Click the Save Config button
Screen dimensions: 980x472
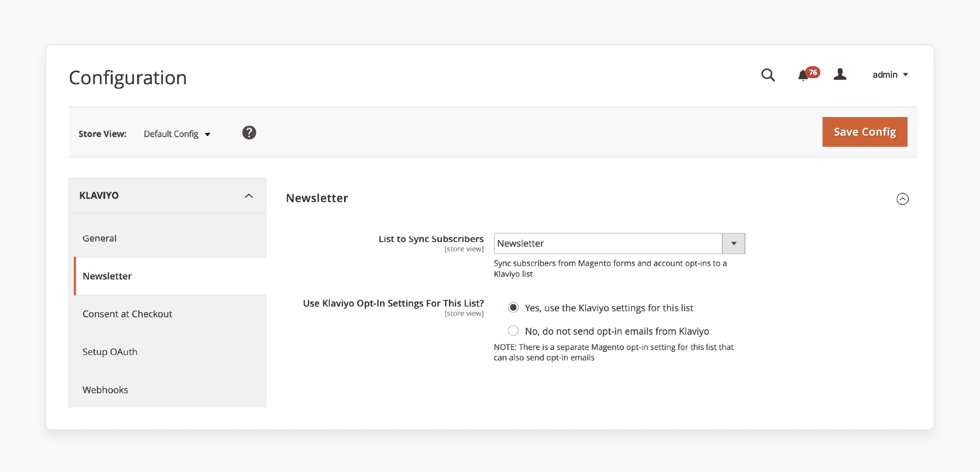[865, 132]
